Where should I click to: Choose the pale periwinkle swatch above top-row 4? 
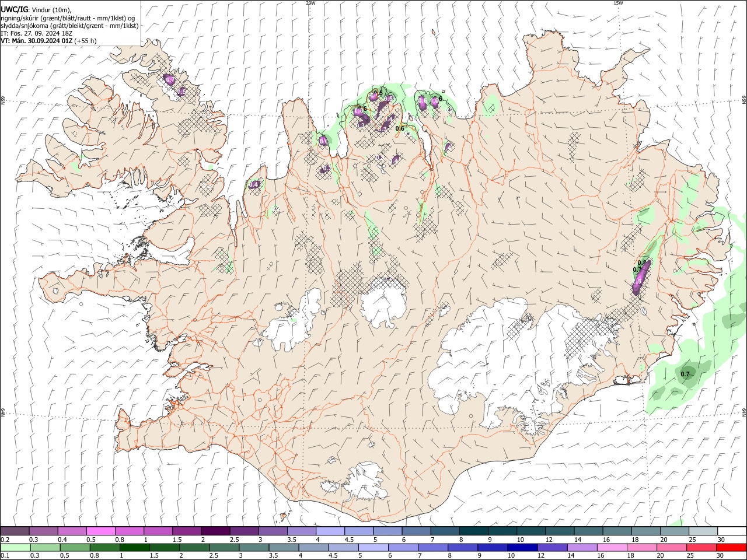click(330, 531)
